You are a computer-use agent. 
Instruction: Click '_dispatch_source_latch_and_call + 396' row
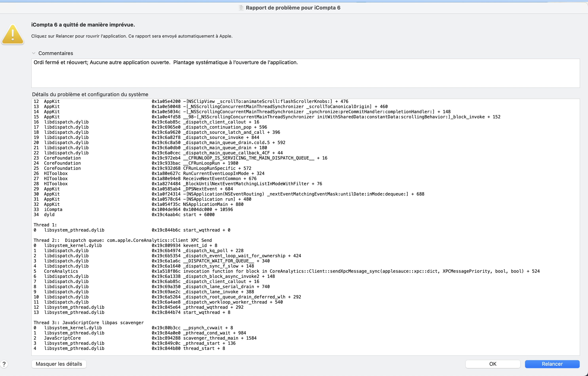click(x=157, y=132)
